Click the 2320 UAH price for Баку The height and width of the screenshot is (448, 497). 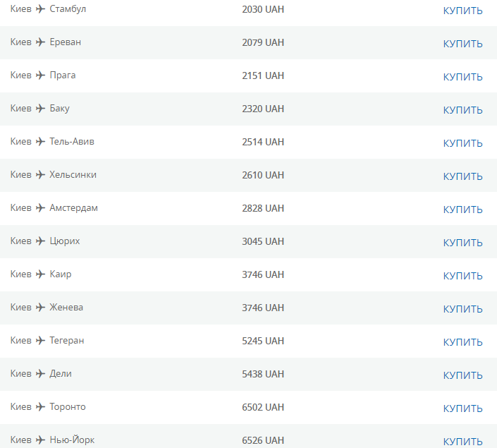tap(263, 109)
